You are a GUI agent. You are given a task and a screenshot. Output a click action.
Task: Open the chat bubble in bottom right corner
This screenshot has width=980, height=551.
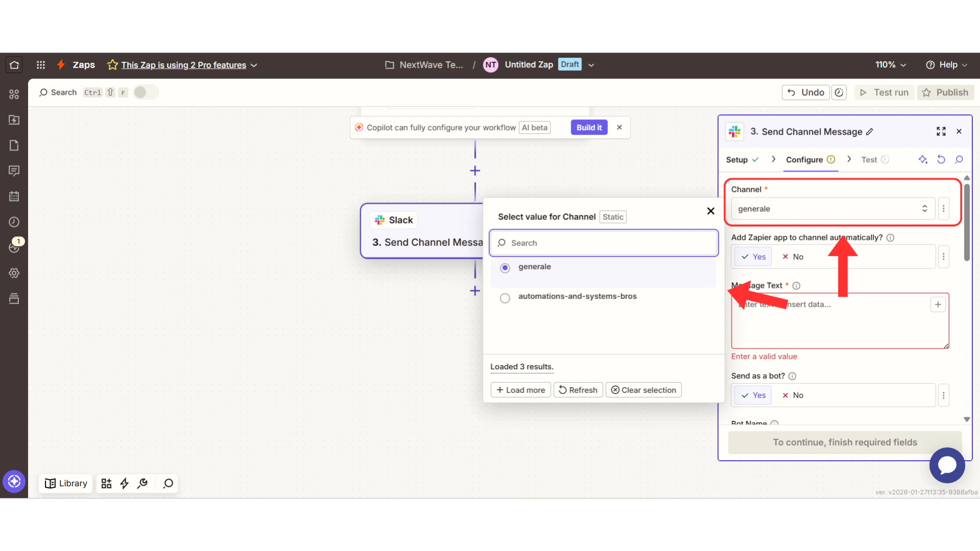point(947,465)
